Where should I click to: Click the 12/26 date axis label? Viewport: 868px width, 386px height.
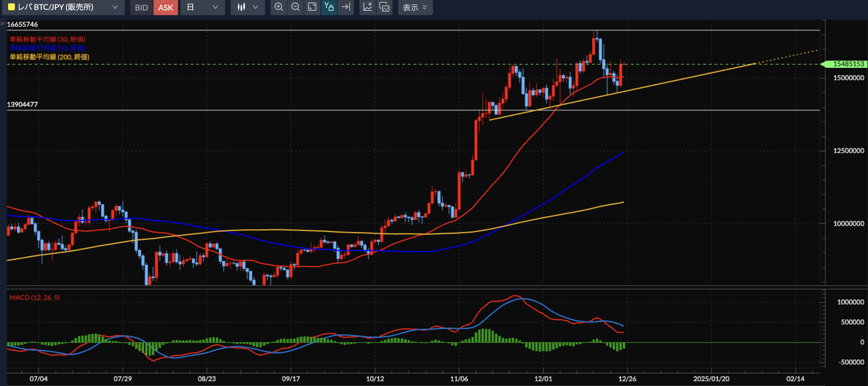coord(627,379)
